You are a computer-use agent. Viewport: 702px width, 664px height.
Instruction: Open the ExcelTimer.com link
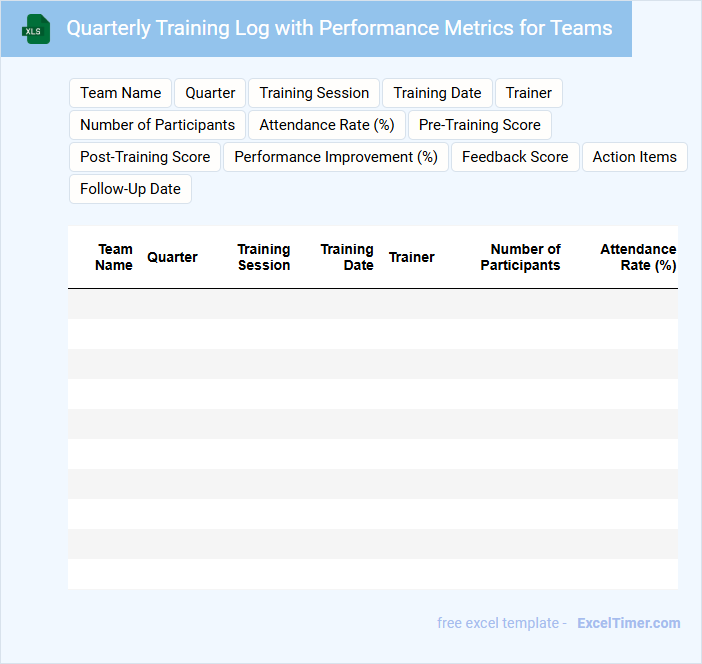tap(628, 623)
